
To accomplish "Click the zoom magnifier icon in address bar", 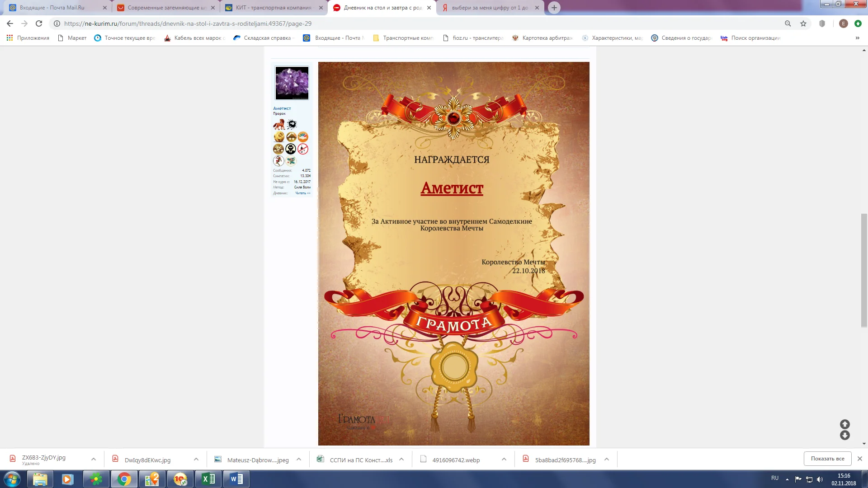I will (x=788, y=23).
